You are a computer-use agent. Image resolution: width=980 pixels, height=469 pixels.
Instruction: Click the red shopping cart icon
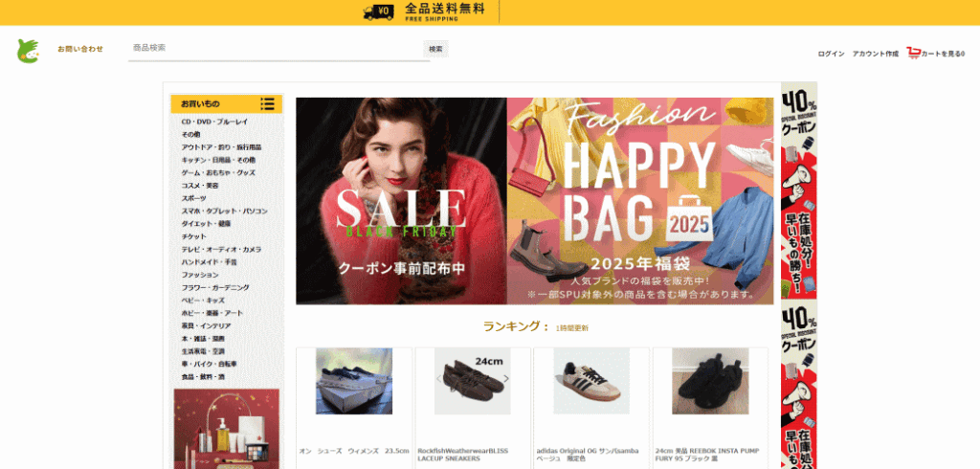click(x=913, y=53)
